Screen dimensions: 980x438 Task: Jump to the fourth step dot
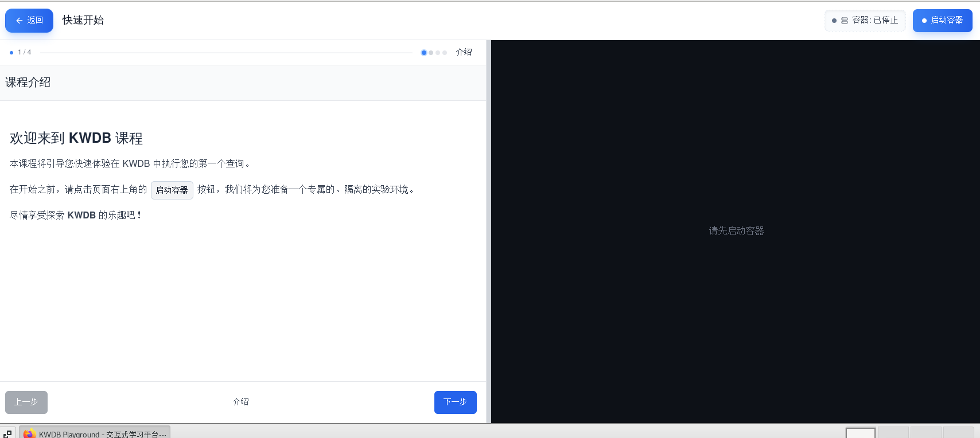pyautogui.click(x=445, y=53)
